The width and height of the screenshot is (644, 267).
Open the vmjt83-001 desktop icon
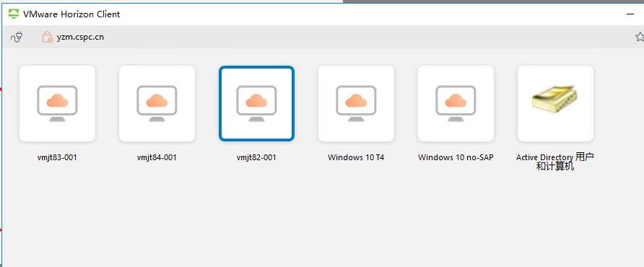point(57,103)
